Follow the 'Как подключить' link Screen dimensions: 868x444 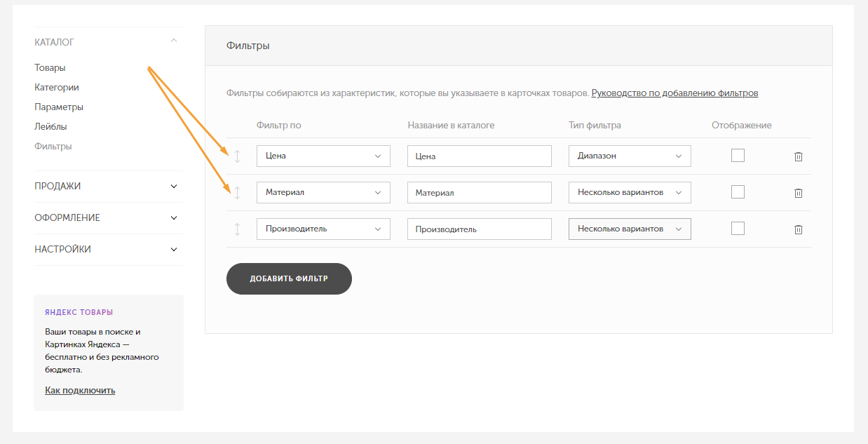[x=80, y=390]
